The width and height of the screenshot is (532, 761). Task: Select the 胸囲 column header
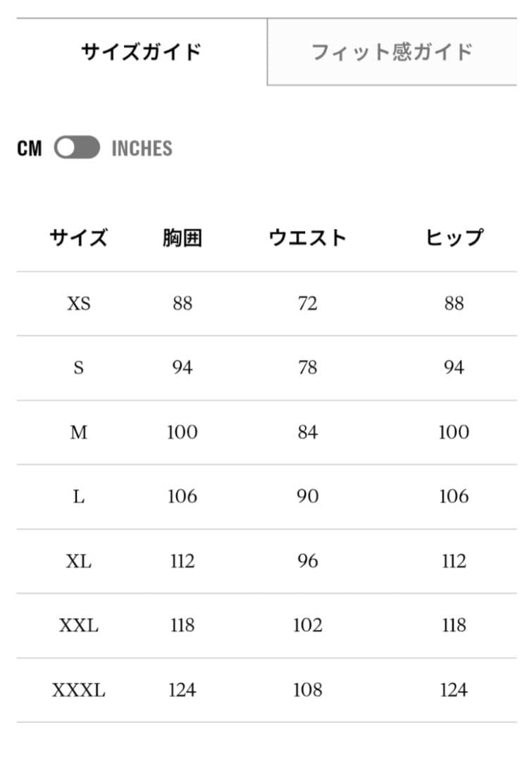coord(182,237)
